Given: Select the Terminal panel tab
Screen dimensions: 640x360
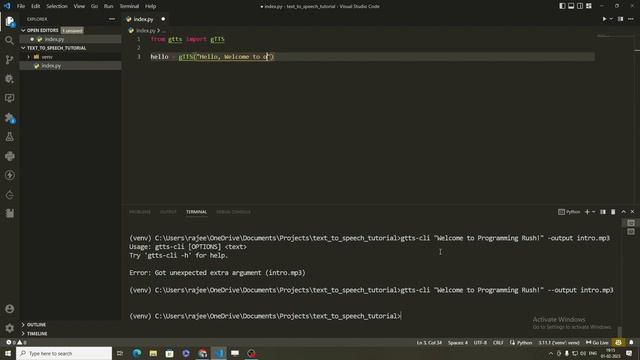Looking at the screenshot, I should click(x=196, y=212).
